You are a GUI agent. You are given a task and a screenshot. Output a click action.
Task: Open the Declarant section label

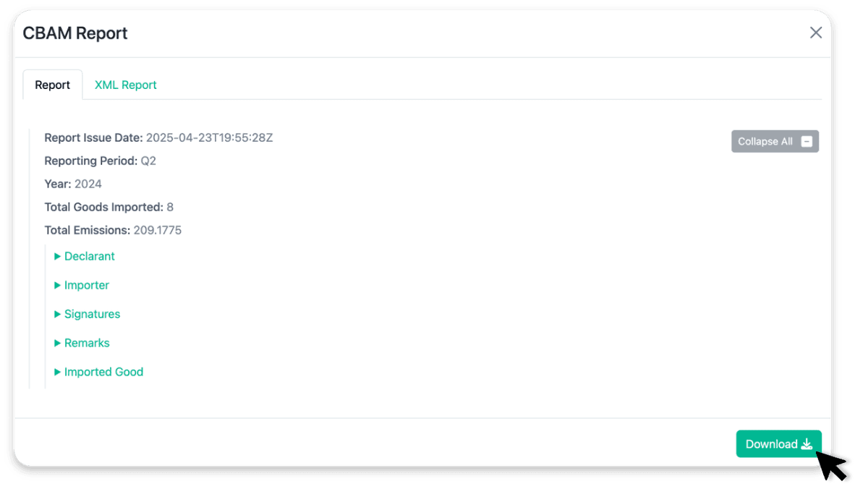pos(90,256)
